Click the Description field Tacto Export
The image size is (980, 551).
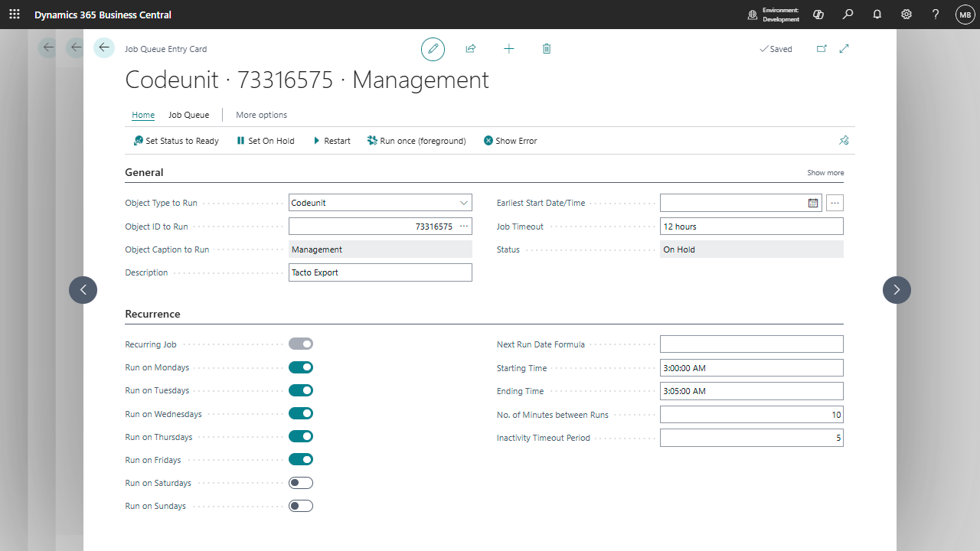[x=381, y=272]
